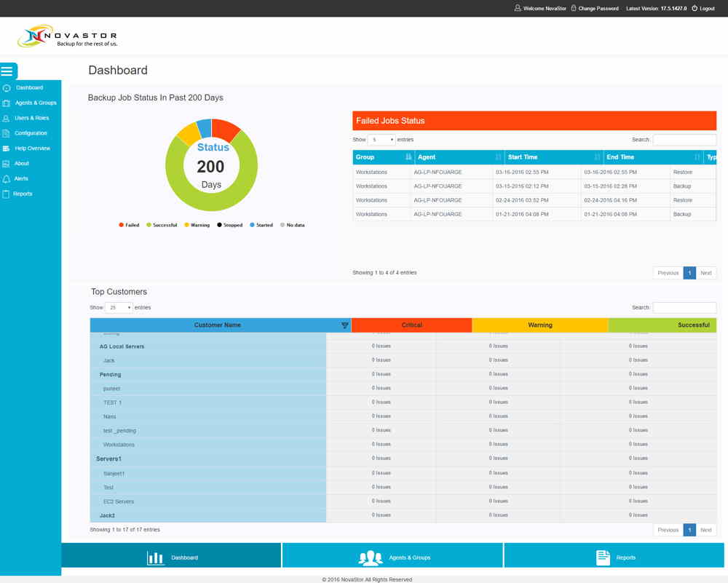Toggle the hamburger sidebar menu
The image size is (728, 583).
7,71
